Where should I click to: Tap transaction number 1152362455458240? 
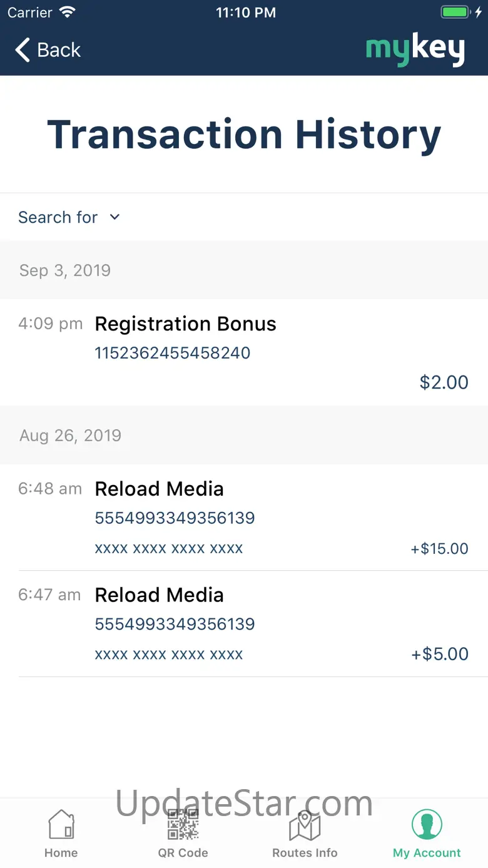(173, 353)
